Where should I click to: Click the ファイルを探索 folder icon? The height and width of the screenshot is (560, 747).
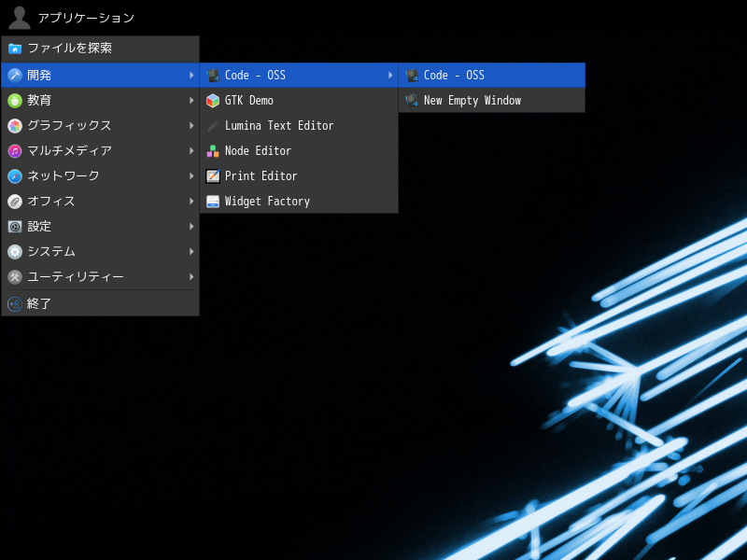coord(15,49)
